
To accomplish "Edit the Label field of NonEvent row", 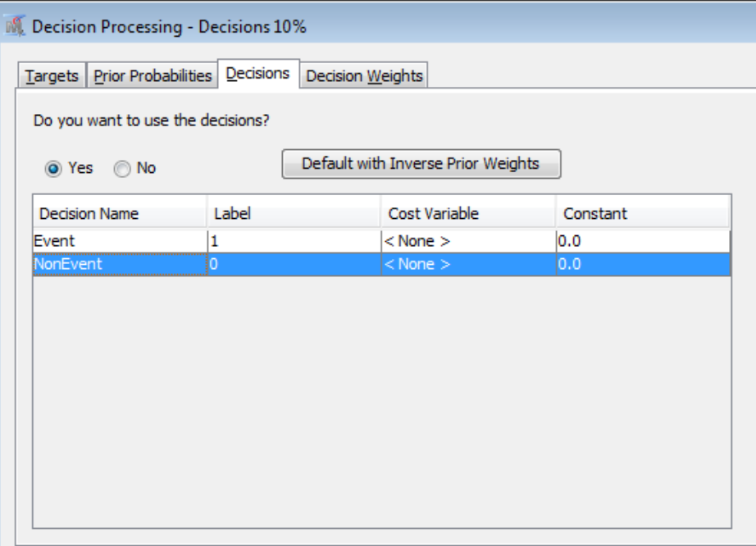I will tap(294, 265).
